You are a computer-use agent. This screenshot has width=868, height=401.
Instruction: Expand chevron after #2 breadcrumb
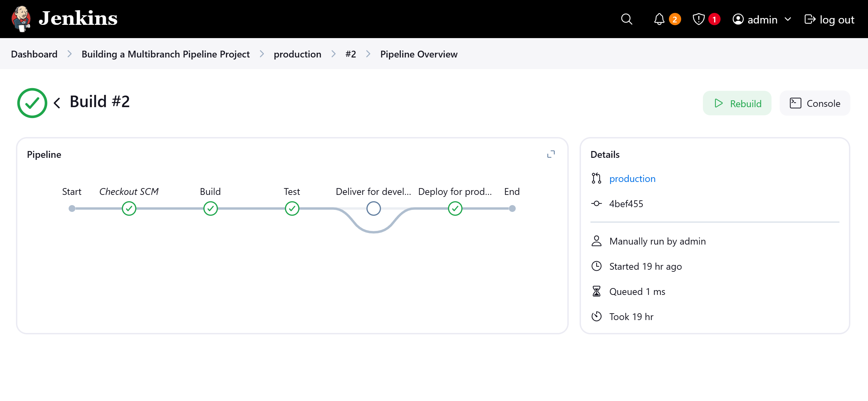(368, 54)
